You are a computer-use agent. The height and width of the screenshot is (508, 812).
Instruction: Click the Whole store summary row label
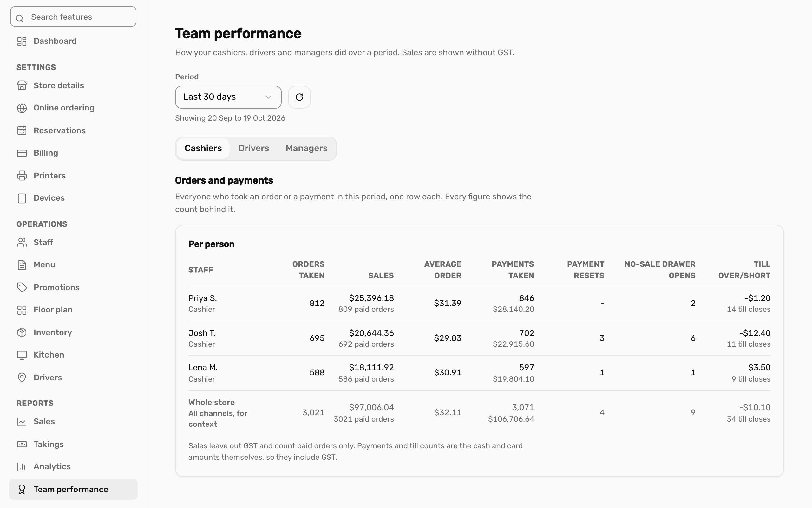click(212, 402)
